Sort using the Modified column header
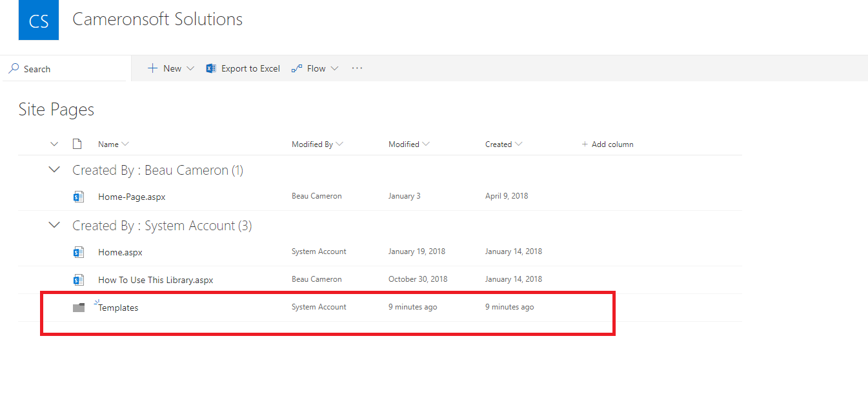Viewport: 868px width, 403px height. [409, 144]
